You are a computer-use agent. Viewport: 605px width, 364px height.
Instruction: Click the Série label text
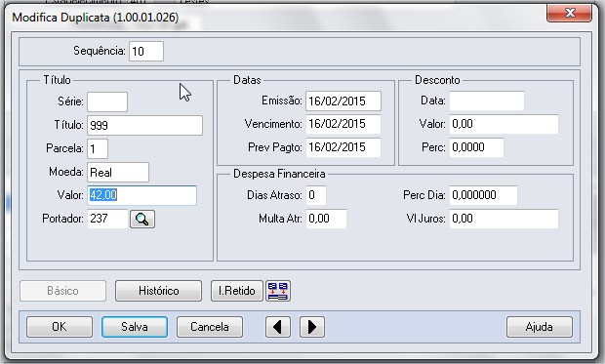70,101
